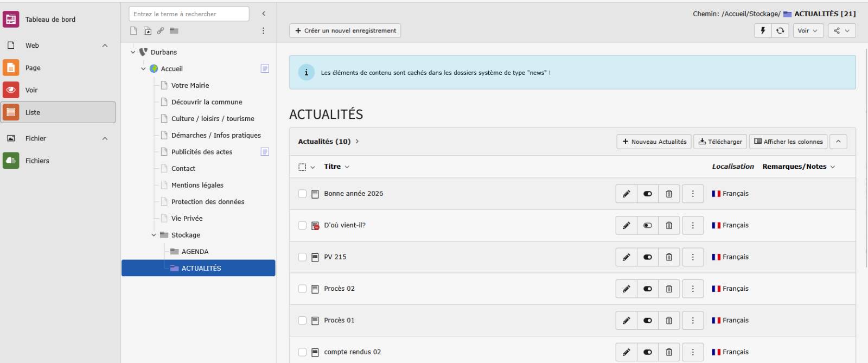Click the new page icon above the tree
868x363 pixels.
[x=133, y=31]
